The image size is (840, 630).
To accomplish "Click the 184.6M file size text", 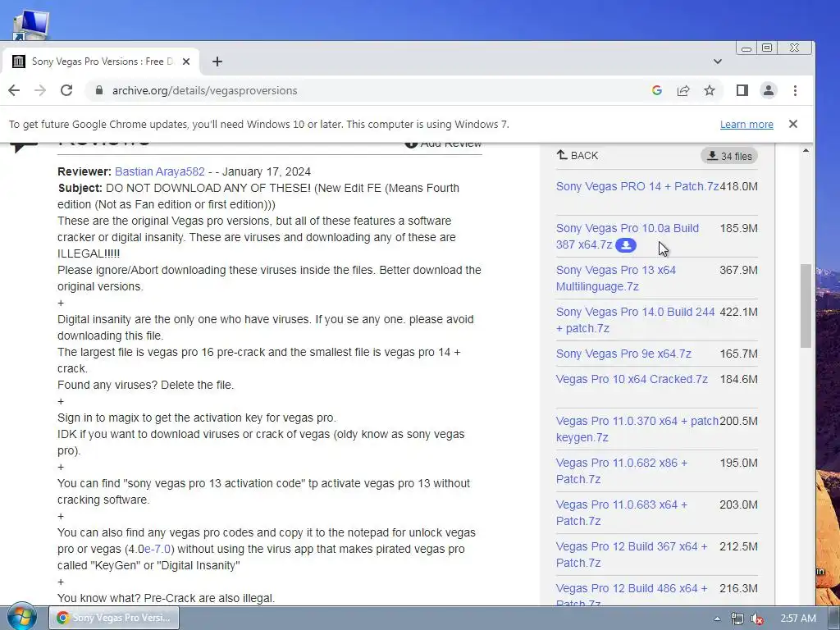I will pos(739,379).
